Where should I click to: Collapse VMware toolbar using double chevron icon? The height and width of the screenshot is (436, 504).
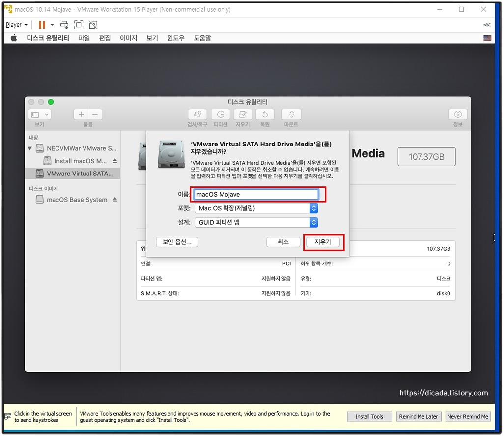pos(487,25)
